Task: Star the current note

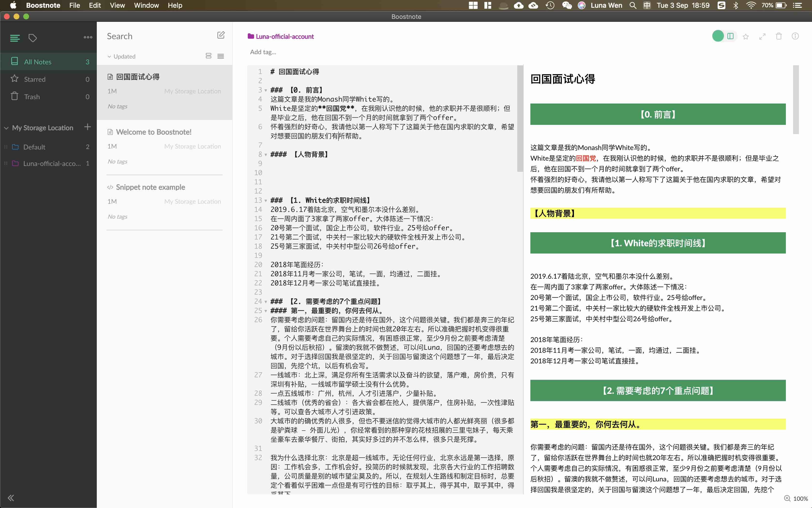Action: [x=745, y=36]
